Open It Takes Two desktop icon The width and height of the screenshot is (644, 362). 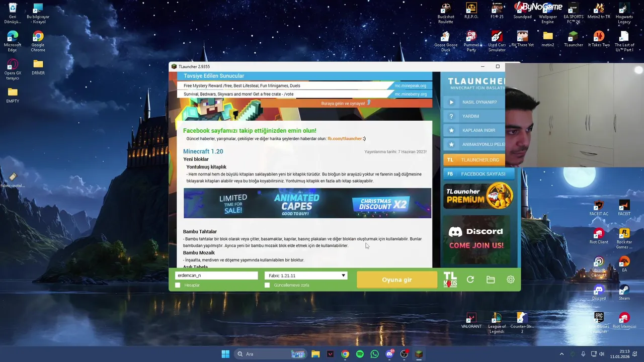click(x=599, y=39)
